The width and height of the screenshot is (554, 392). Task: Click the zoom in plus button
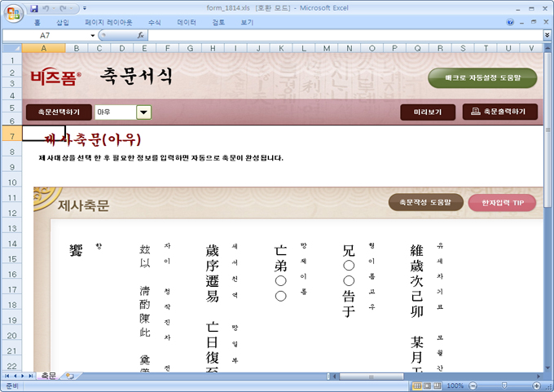[537, 385]
